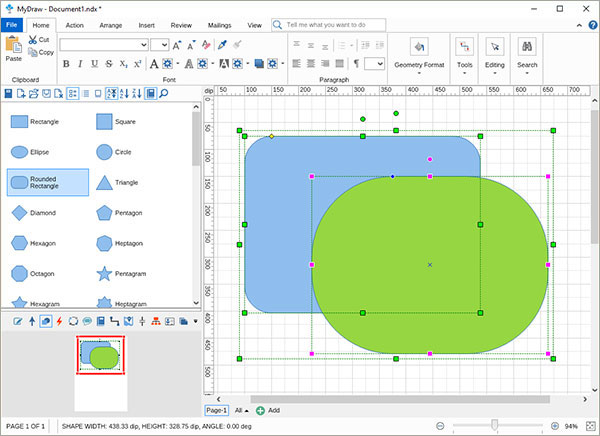Click the zoom slider in status bar
The height and width of the screenshot is (436, 600).
(x=497, y=425)
